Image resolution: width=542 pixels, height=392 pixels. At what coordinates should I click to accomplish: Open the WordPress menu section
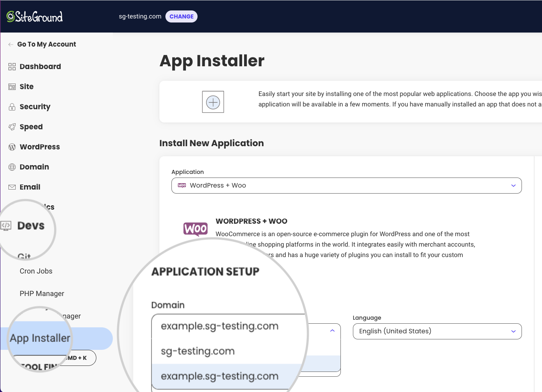pyautogui.click(x=40, y=147)
